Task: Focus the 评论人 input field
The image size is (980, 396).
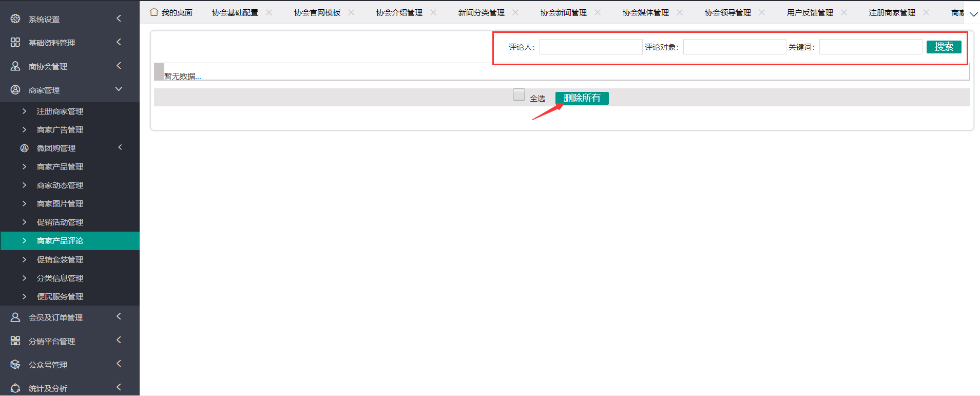Action: click(x=590, y=47)
